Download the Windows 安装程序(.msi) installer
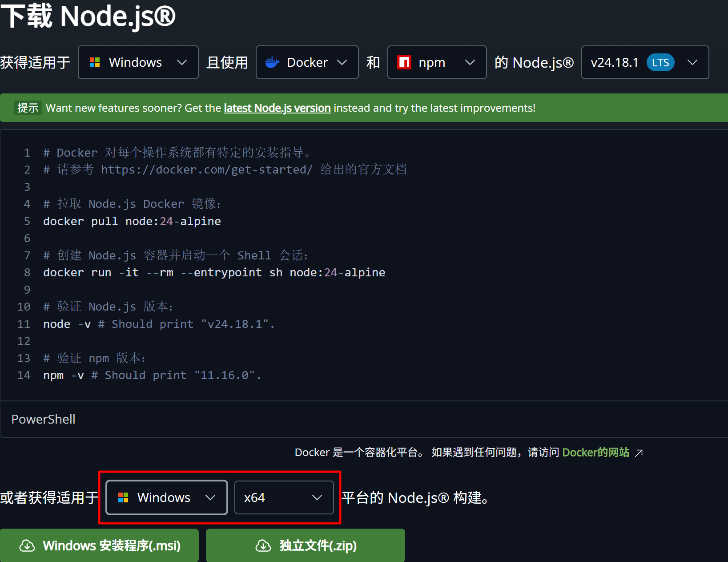The width and height of the screenshot is (728, 562). tap(99, 546)
